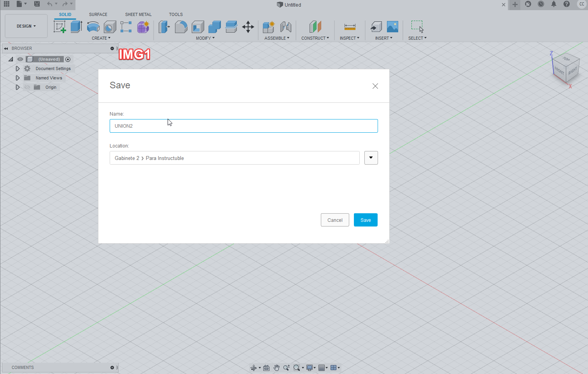Select the Press Pull tool
The height and width of the screenshot is (374, 588).
coord(164,27)
